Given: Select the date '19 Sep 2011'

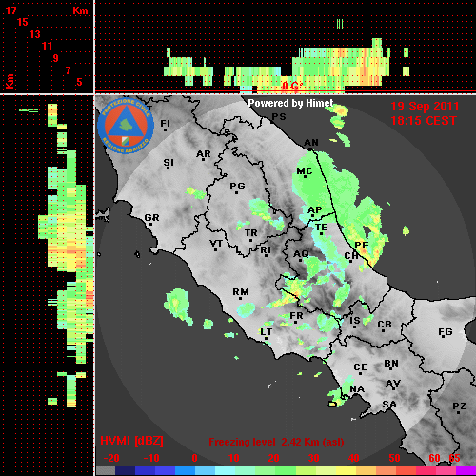Looking at the screenshot, I should pos(425,107).
